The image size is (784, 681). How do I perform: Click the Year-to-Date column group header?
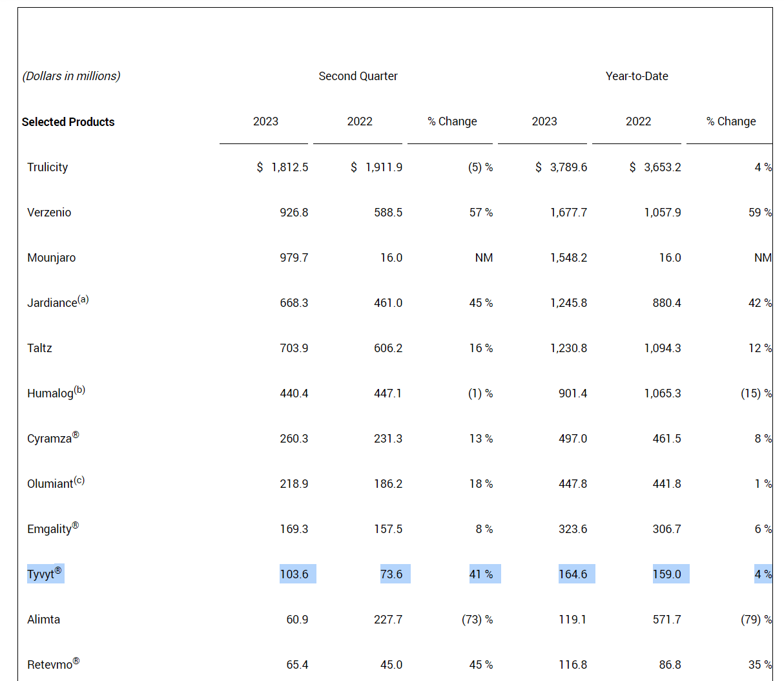(637, 76)
